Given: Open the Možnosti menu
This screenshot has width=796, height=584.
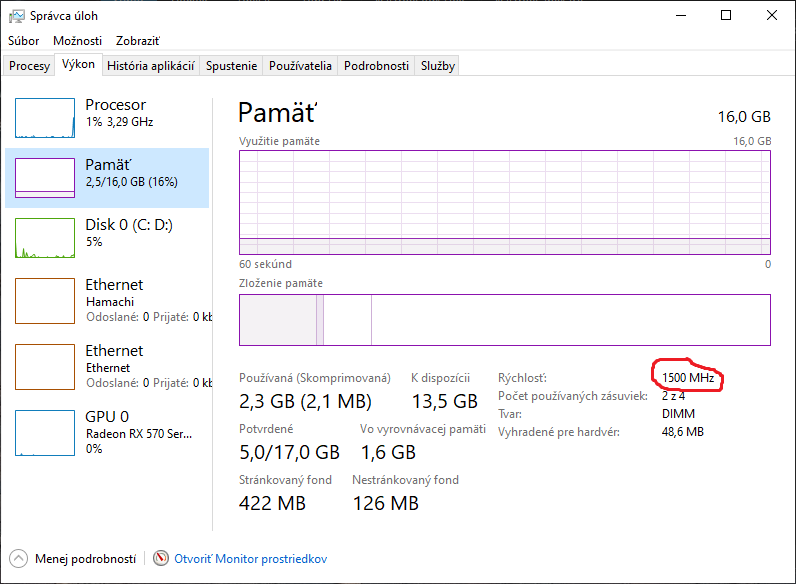Looking at the screenshot, I should [x=78, y=41].
